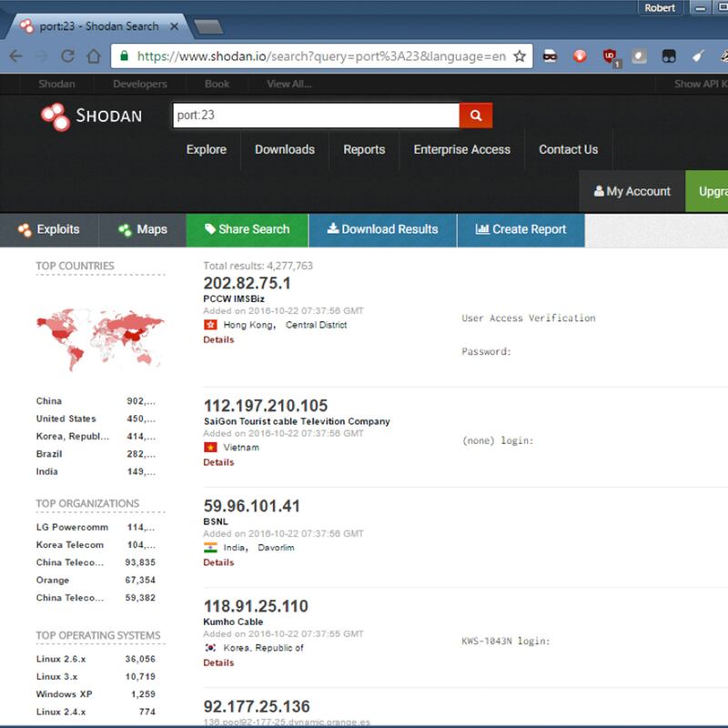The width and height of the screenshot is (728, 728).
Task: Open the Explore menu item
Action: 207,149
